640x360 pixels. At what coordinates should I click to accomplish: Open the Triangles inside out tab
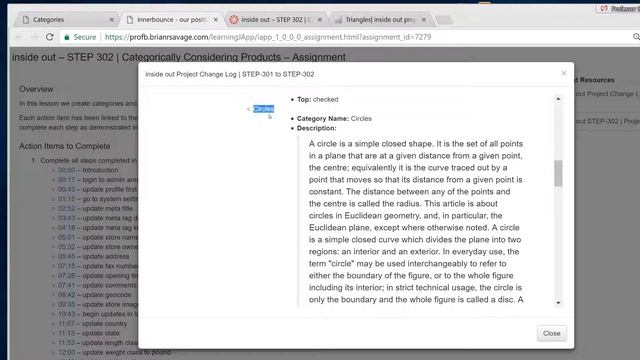click(380, 20)
